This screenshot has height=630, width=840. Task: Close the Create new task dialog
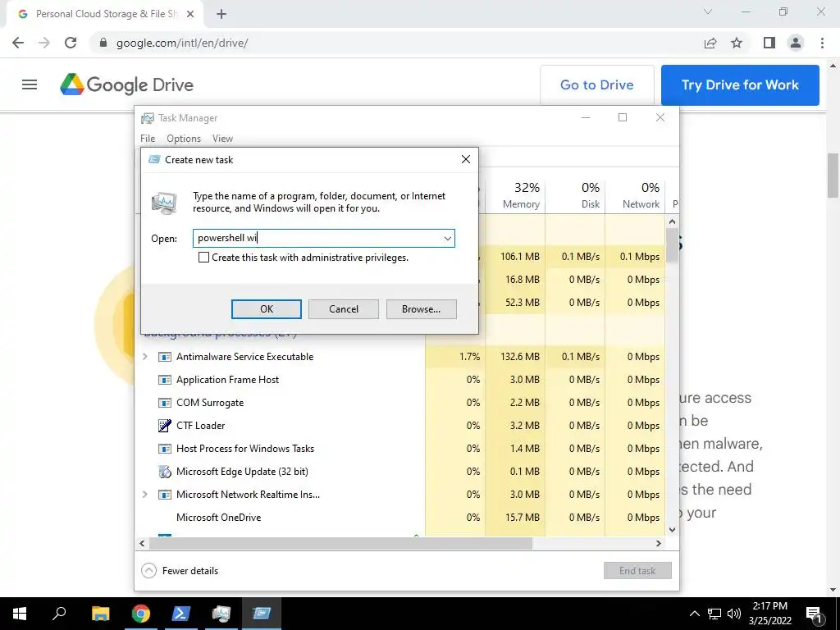[466, 159]
